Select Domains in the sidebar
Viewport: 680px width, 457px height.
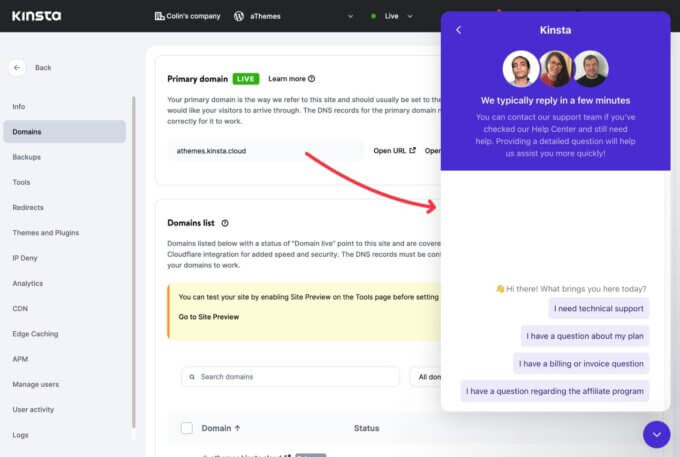(64, 132)
